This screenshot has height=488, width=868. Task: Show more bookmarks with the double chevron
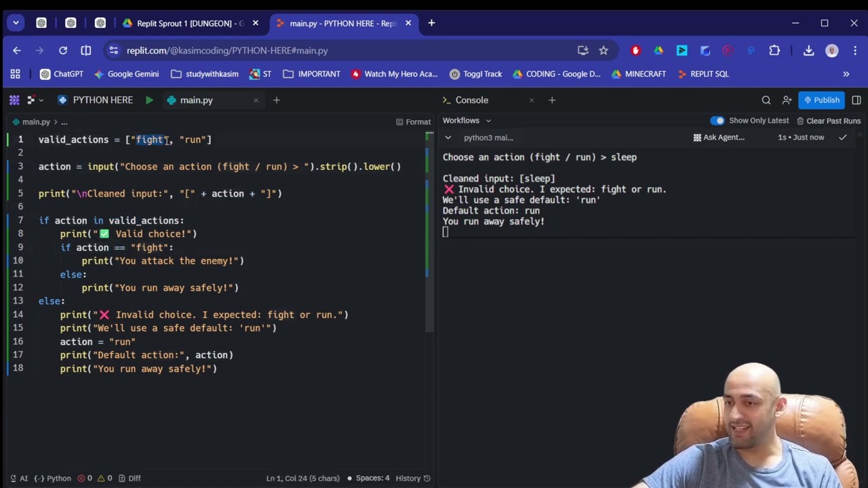click(x=846, y=74)
